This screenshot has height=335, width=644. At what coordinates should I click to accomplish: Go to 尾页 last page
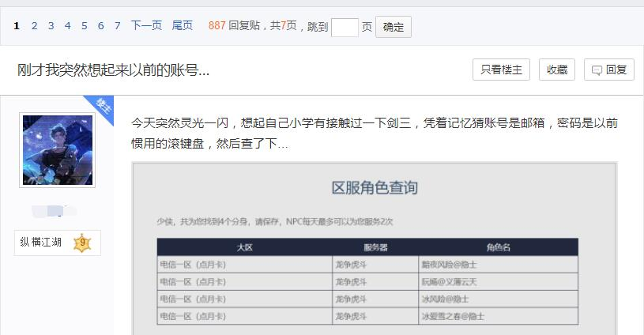(183, 26)
